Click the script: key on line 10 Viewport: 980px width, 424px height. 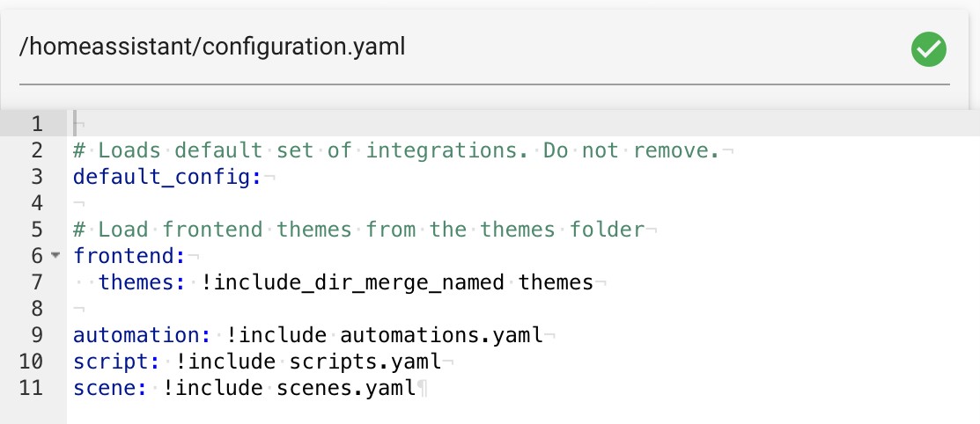pyautogui.click(x=117, y=362)
